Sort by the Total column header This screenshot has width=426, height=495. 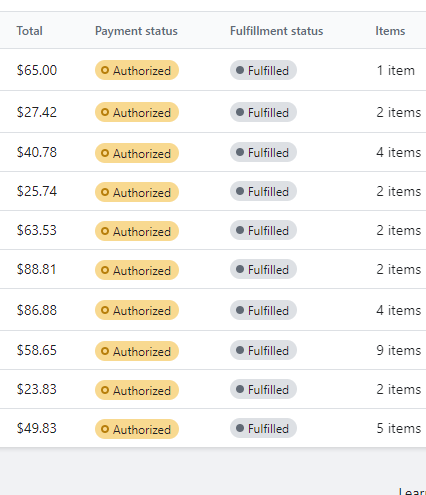click(x=30, y=31)
